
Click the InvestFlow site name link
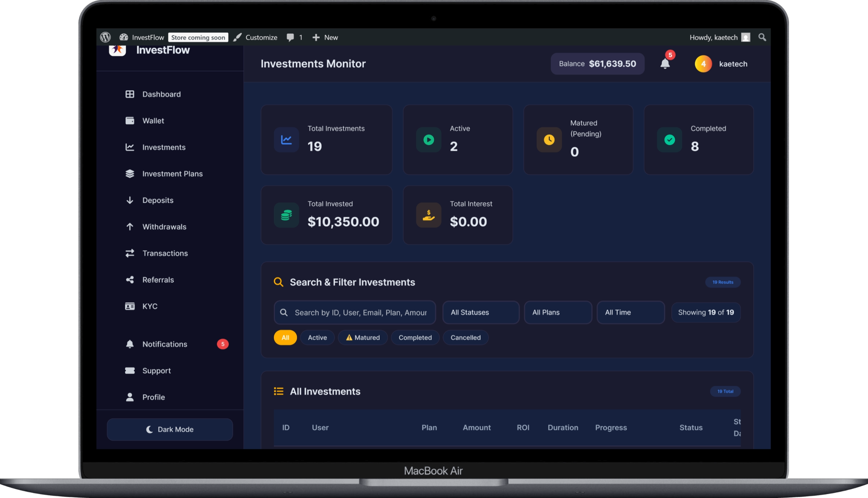pos(148,37)
